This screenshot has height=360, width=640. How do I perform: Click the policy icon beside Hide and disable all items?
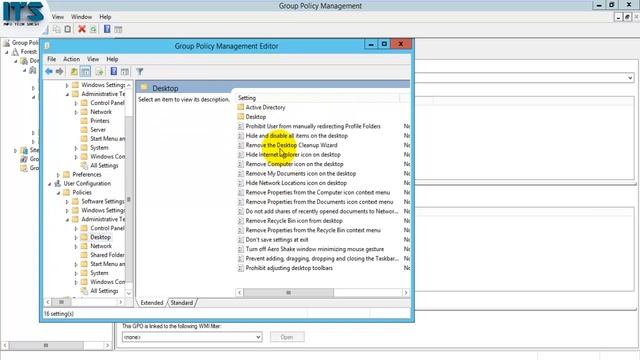click(x=240, y=136)
